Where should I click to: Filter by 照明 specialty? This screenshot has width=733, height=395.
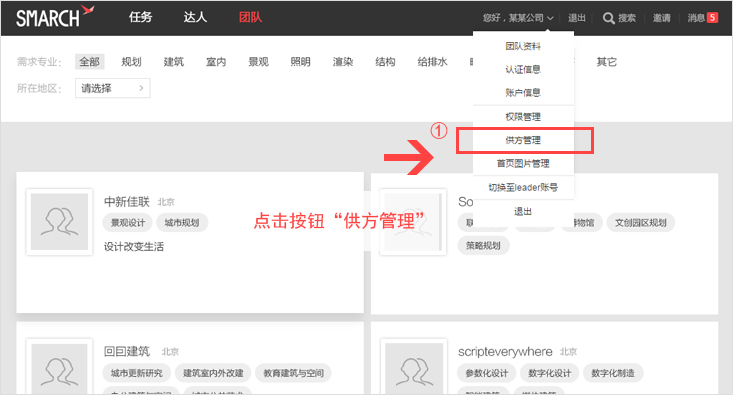pyautogui.click(x=301, y=62)
